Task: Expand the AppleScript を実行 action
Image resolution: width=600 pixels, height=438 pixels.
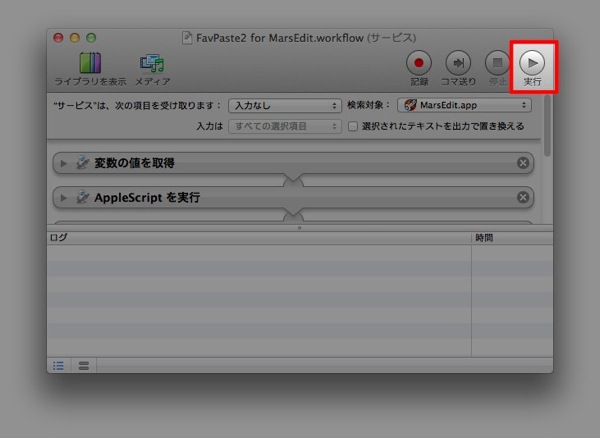Action: (x=64, y=198)
